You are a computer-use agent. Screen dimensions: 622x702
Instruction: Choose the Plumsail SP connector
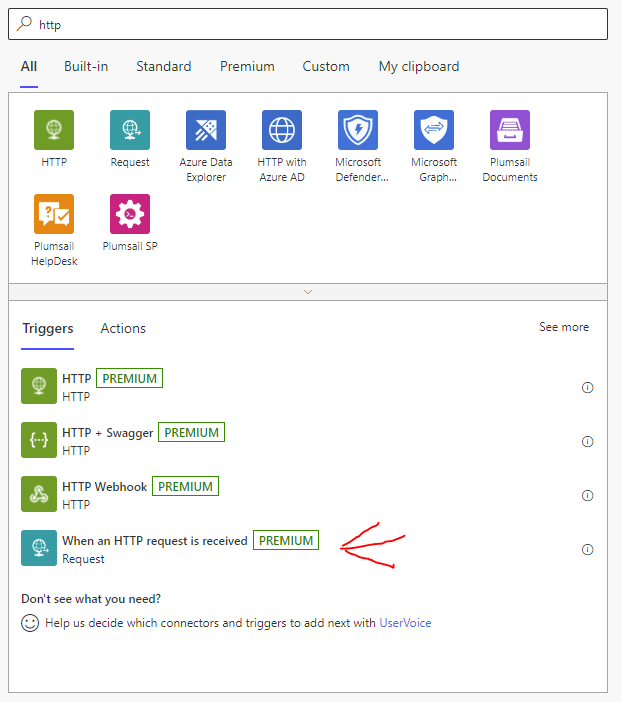coord(130,214)
